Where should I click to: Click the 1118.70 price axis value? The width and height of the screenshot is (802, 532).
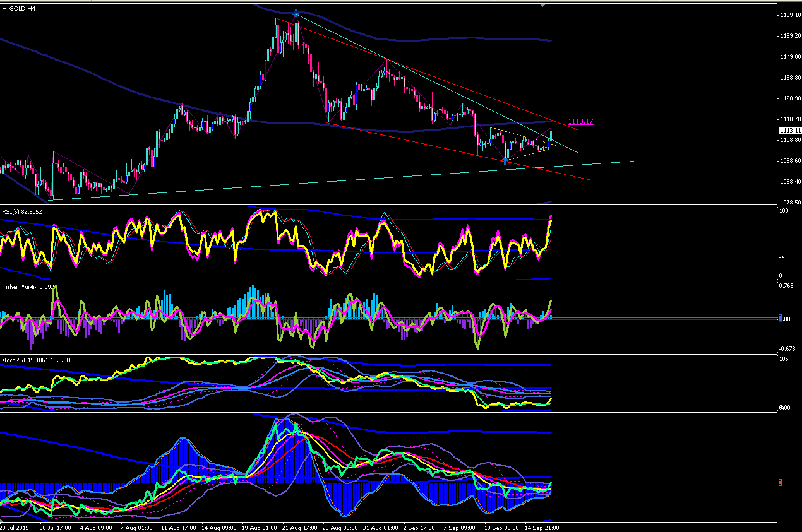click(789, 119)
